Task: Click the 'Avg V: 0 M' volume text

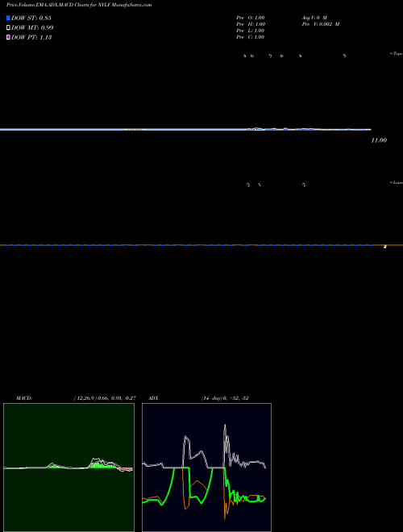Action: (314, 18)
